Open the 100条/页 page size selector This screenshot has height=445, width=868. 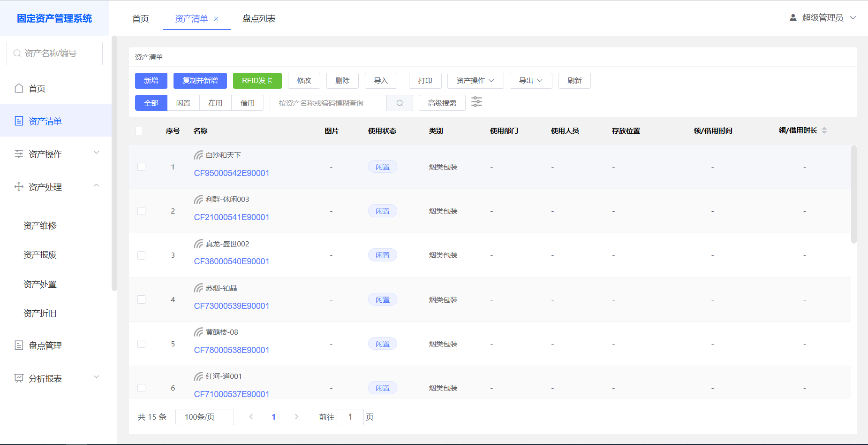(x=204, y=417)
